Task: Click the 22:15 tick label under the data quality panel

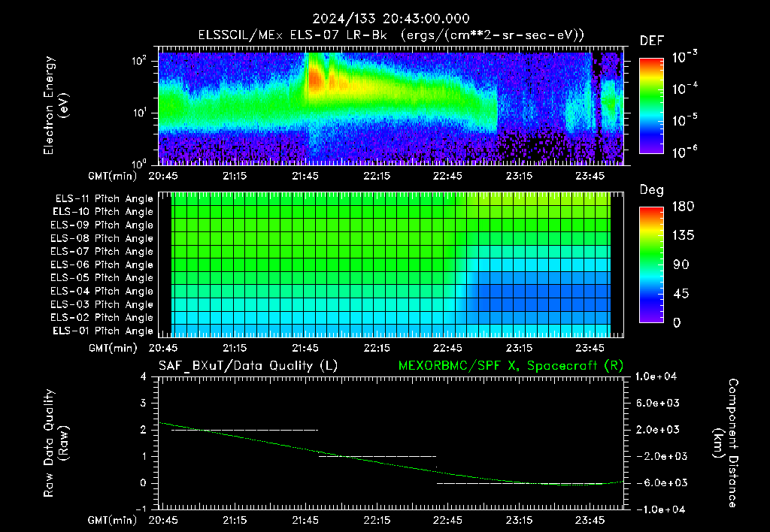Action: [377, 520]
